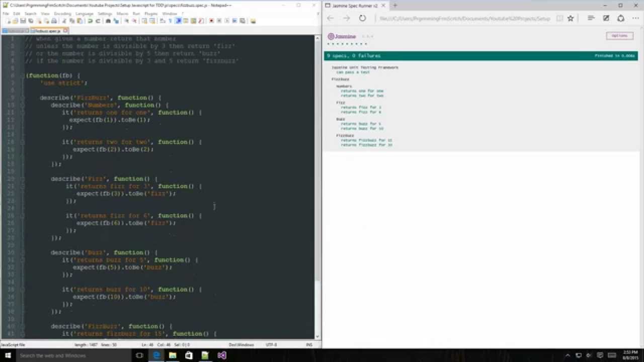Collapse the describe('FizzBuzz' fold marker on line 9
The width and height of the screenshot is (644, 362).
click(23, 98)
